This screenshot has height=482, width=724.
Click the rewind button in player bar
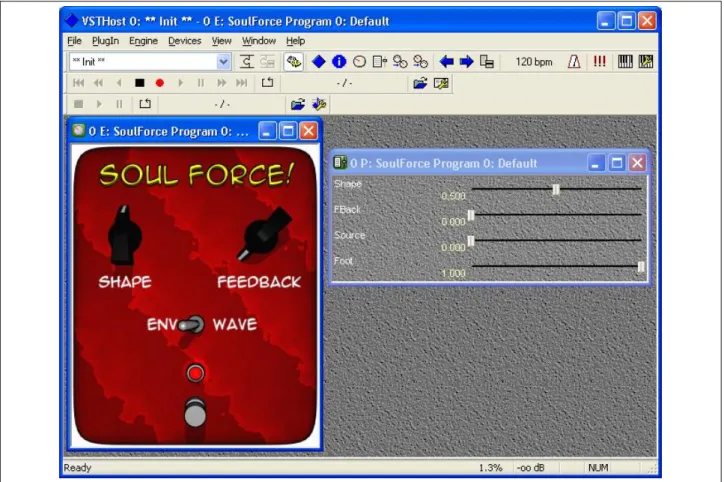click(98, 83)
